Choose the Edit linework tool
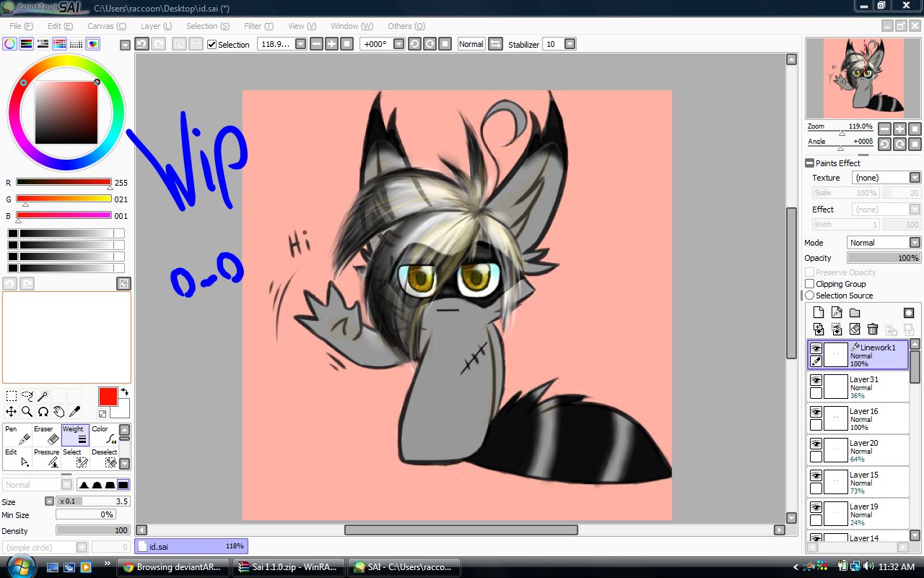Image resolution: width=924 pixels, height=578 pixels. (17, 458)
